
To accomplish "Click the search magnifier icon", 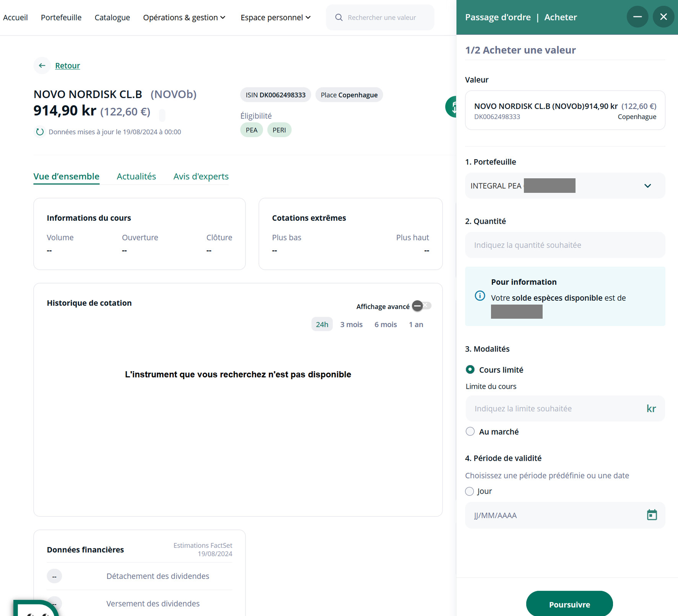I will (339, 18).
